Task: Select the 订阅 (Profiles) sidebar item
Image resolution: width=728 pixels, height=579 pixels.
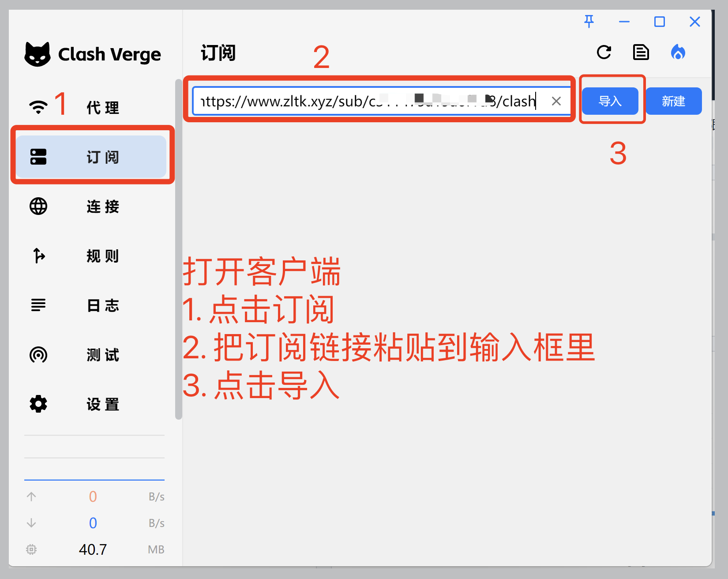Action: tap(91, 157)
